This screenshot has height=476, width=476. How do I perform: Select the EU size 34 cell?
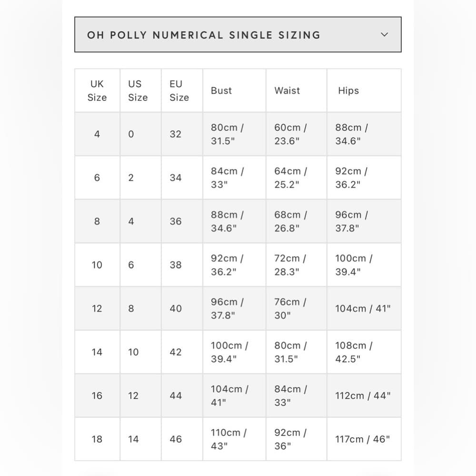[x=182, y=178]
